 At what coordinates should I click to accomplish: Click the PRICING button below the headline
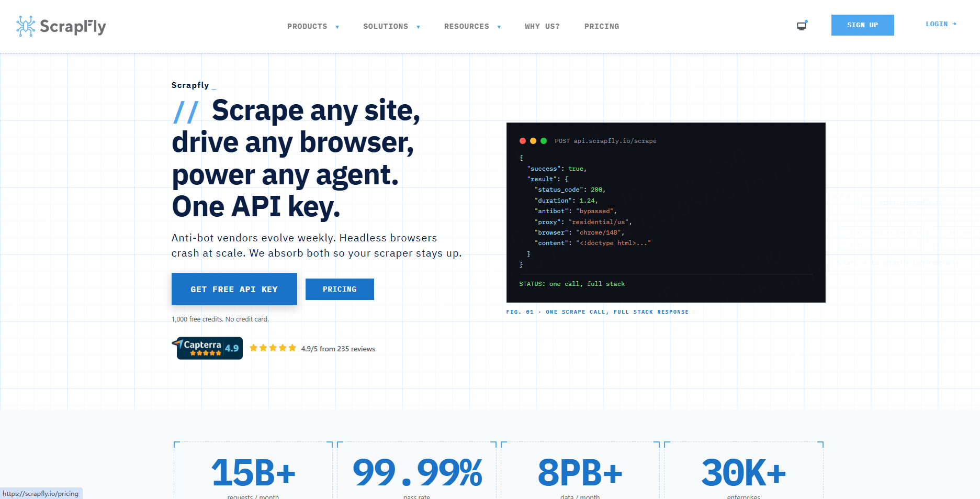tap(340, 289)
